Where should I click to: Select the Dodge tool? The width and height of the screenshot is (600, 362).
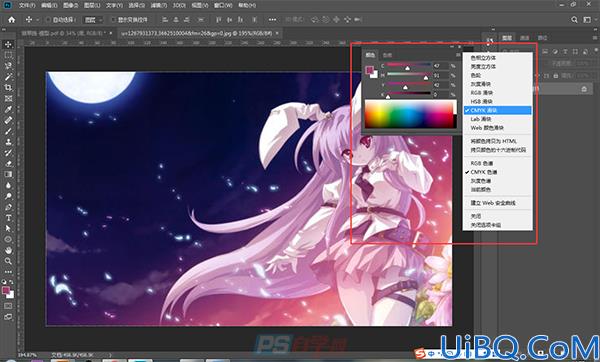point(8,196)
